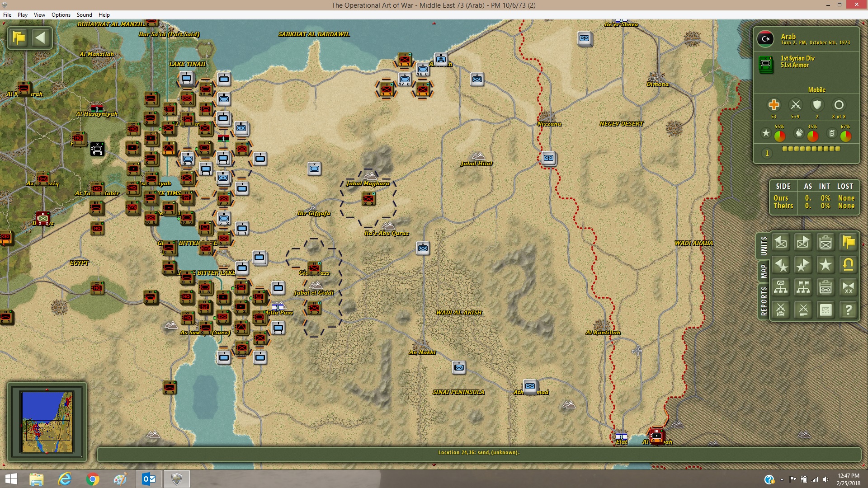Open Internet Explorer from taskbar
The width and height of the screenshot is (868, 488).
65,479
